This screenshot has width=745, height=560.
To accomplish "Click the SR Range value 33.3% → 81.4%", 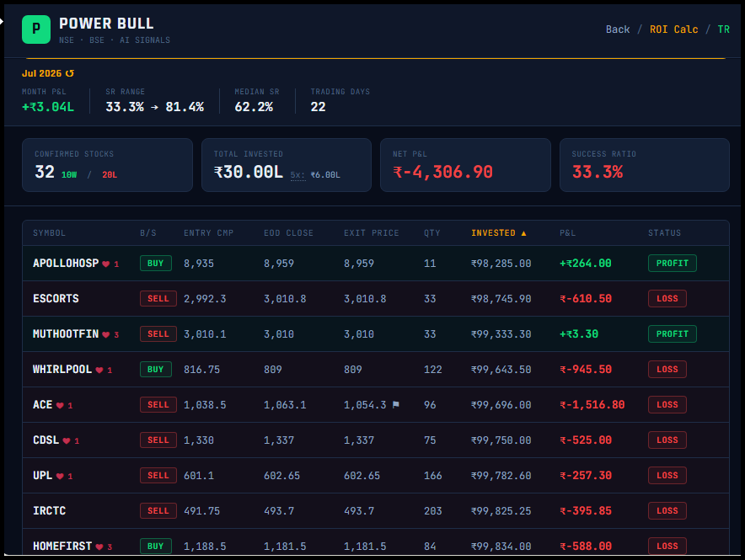I will 154,107.
